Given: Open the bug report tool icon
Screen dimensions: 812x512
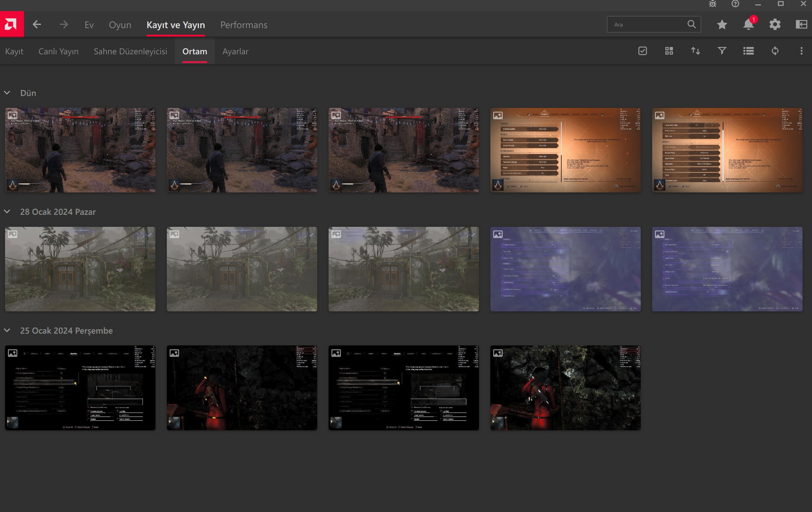Looking at the screenshot, I should pos(713,4).
